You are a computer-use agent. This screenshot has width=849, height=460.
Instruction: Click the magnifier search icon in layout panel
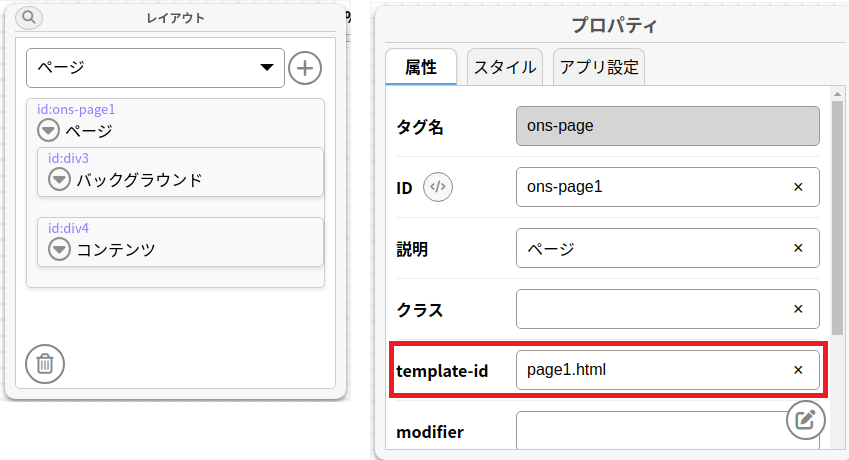(29, 18)
